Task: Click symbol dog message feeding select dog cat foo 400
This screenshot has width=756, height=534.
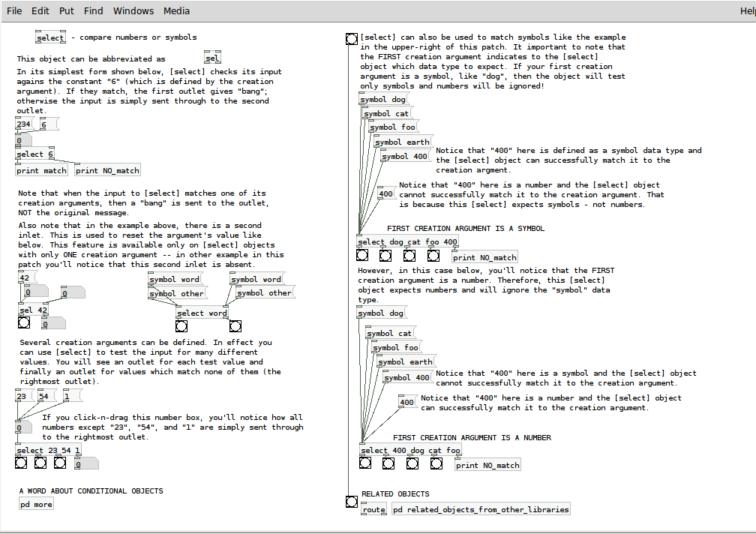Action: (384, 99)
